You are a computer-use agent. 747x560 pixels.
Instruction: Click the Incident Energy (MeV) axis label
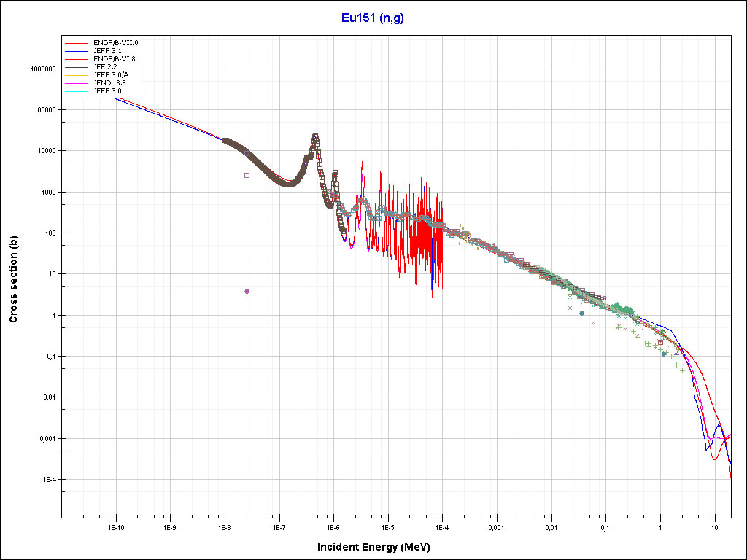pyautogui.click(x=379, y=547)
